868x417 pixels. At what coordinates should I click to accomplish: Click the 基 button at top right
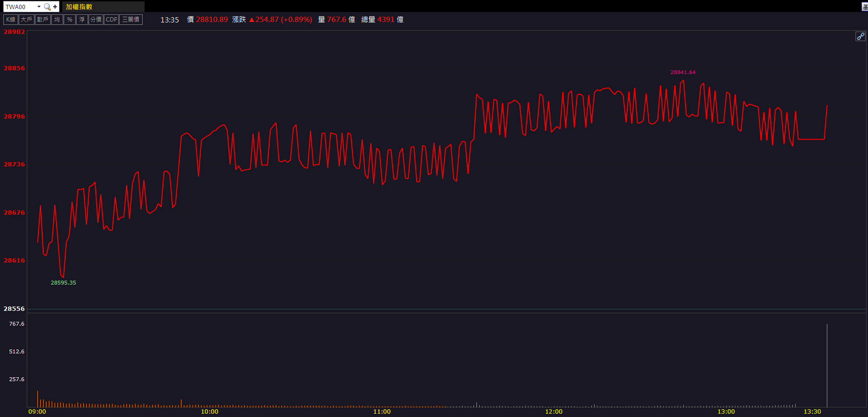point(865,7)
